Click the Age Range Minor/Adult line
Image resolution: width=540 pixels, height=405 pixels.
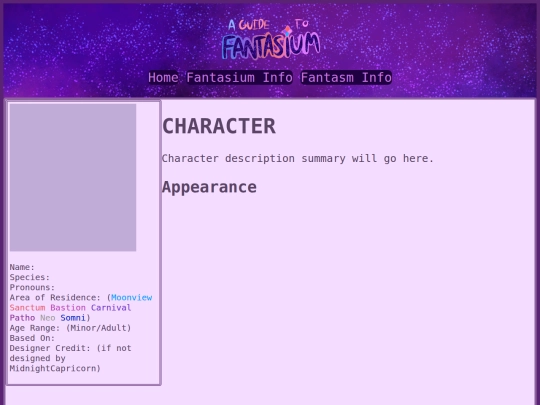click(x=70, y=328)
